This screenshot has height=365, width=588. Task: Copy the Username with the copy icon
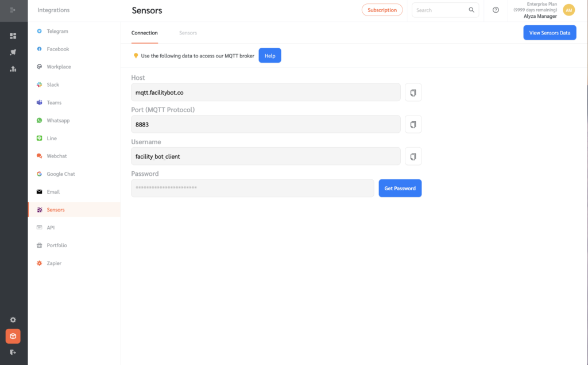coord(413,156)
